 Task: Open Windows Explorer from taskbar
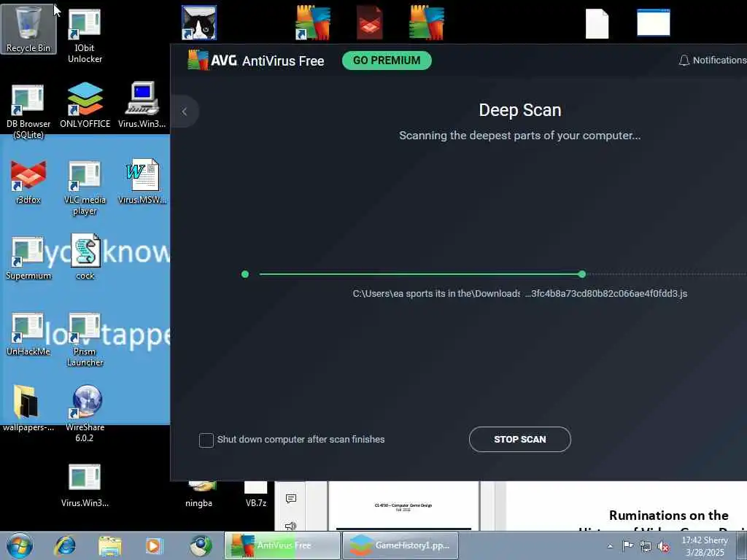click(x=110, y=545)
